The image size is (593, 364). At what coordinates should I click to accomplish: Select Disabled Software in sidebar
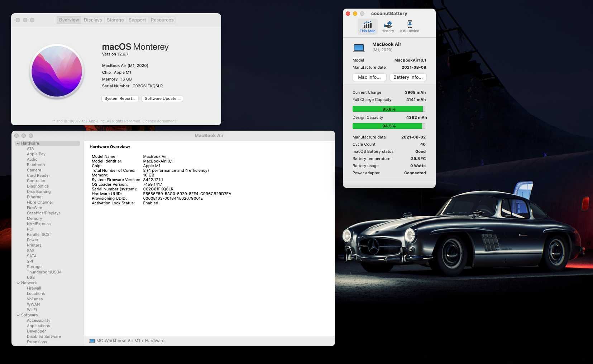coord(44,336)
